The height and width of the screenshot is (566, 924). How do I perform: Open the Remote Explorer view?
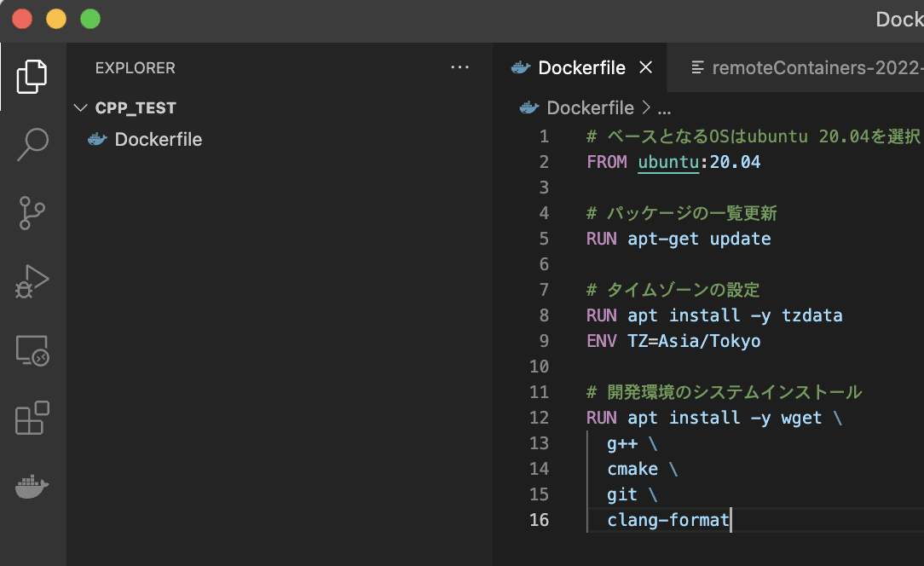(x=32, y=350)
